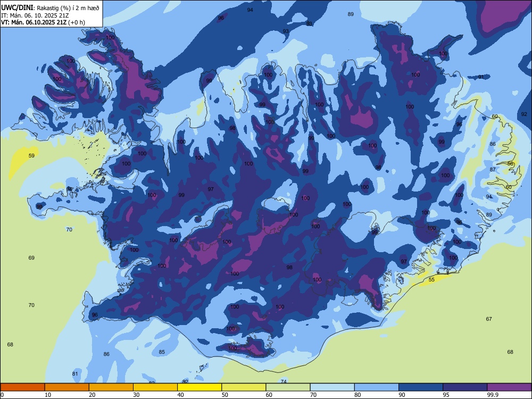Click the "85" humidity value off the south coast
532x399 pixels.
tap(162, 352)
